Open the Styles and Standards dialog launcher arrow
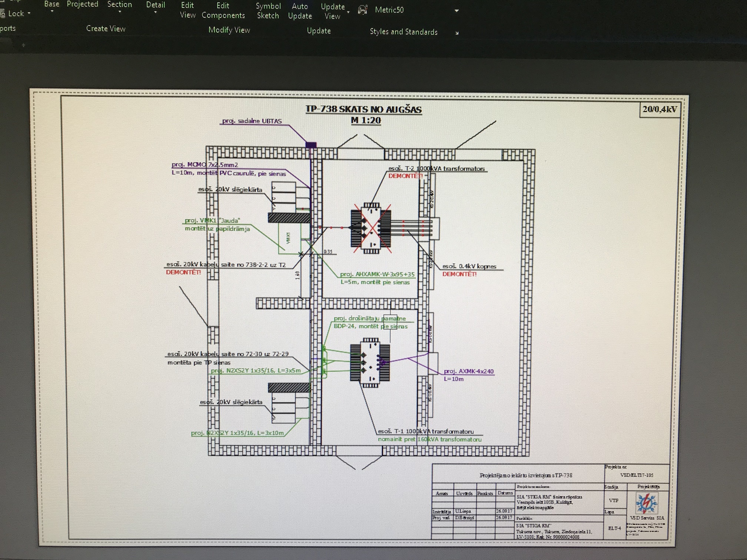 click(x=457, y=33)
